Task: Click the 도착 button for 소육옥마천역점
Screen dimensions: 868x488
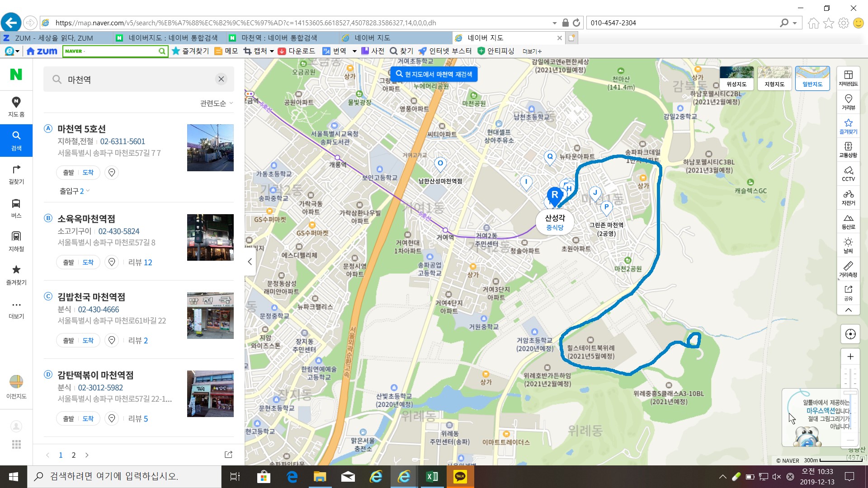Action: pos(88,263)
